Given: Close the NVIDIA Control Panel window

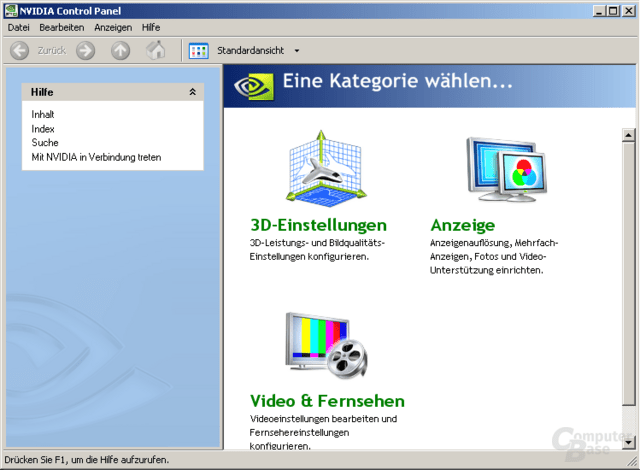Looking at the screenshot, I should (628, 11).
